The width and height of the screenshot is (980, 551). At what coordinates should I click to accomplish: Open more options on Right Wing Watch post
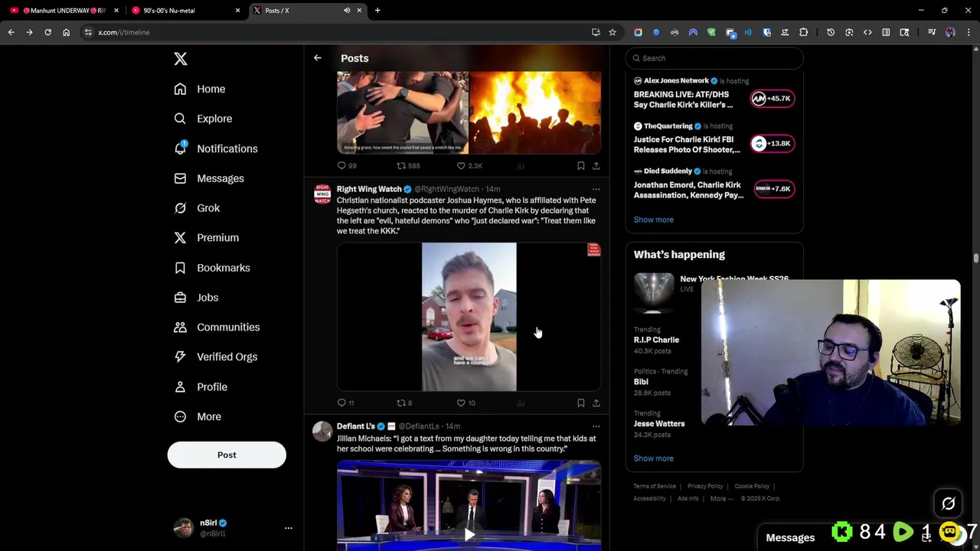[596, 189]
